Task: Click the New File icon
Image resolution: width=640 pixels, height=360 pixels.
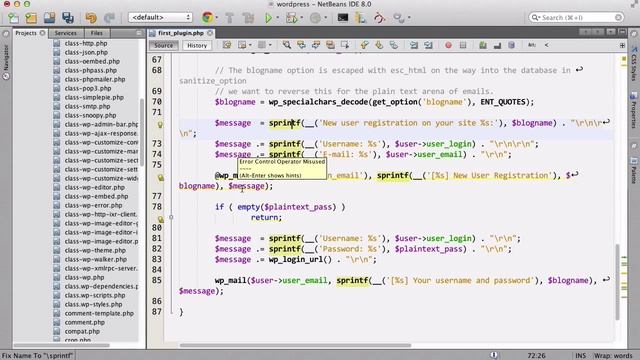Action: point(13,18)
